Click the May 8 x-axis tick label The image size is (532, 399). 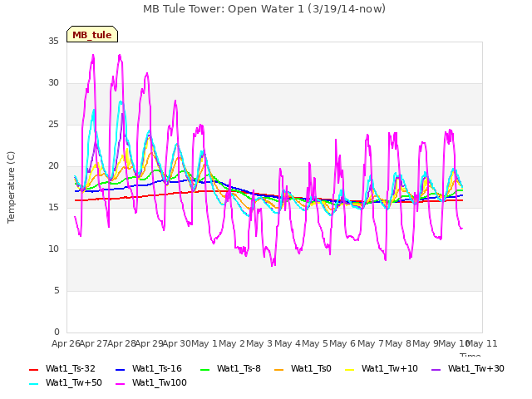pos(398,343)
